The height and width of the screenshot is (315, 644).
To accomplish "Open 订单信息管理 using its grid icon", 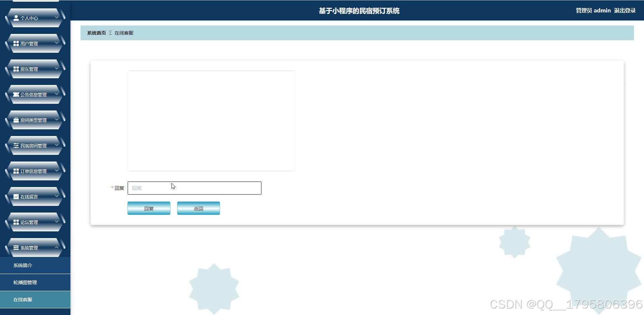I will tap(16, 171).
